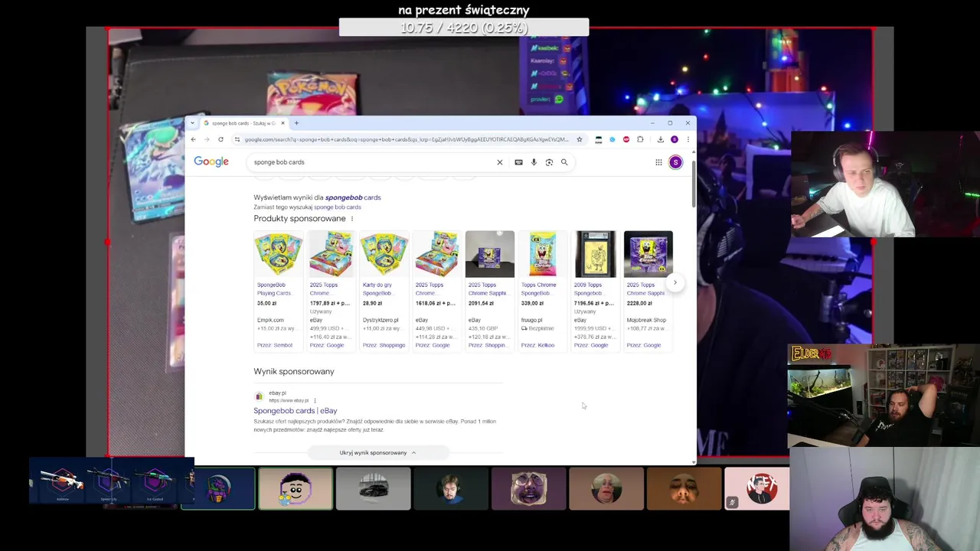The width and height of the screenshot is (980, 551).
Task: Open new browser tab with plus
Action: (296, 123)
